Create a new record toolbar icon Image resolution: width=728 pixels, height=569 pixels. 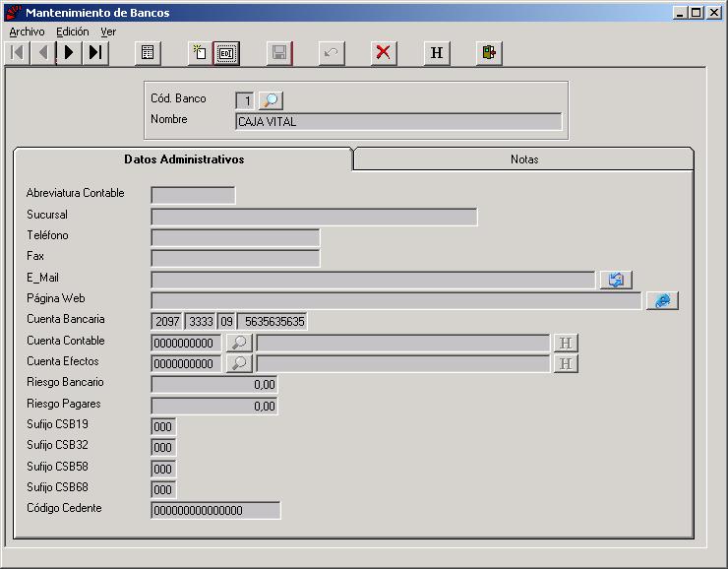pos(200,52)
